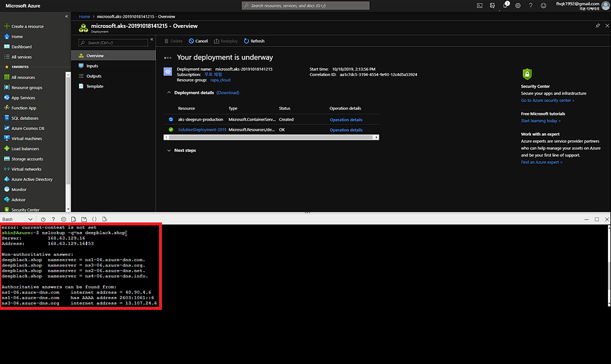This screenshot has height=364, width=611.
Task: Open portal settings gear in top bar
Action: [518, 5]
